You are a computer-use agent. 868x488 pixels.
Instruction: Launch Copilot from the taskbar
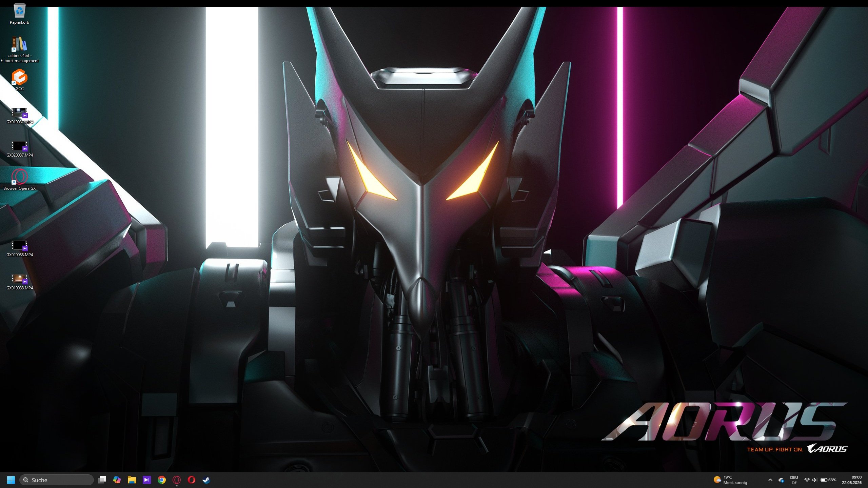117,480
